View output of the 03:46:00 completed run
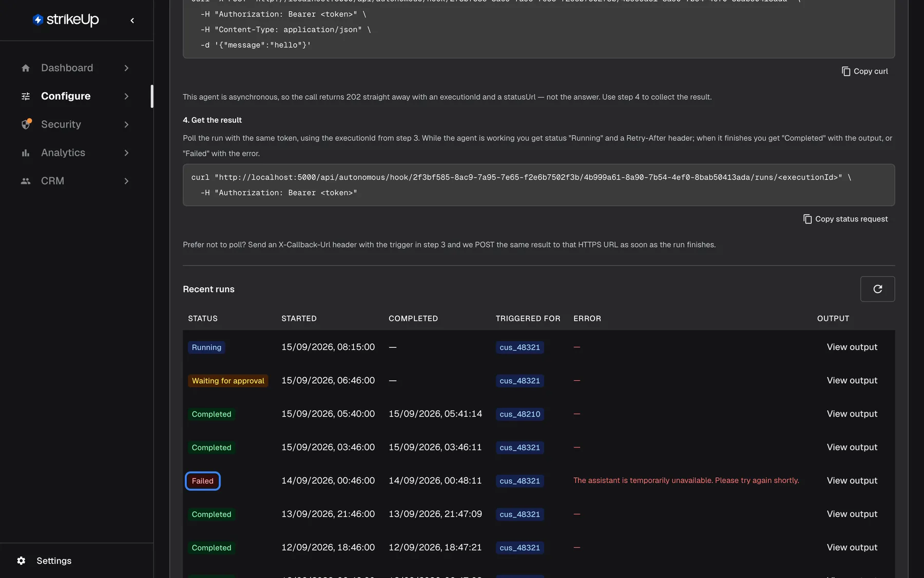924x578 pixels. [852, 447]
